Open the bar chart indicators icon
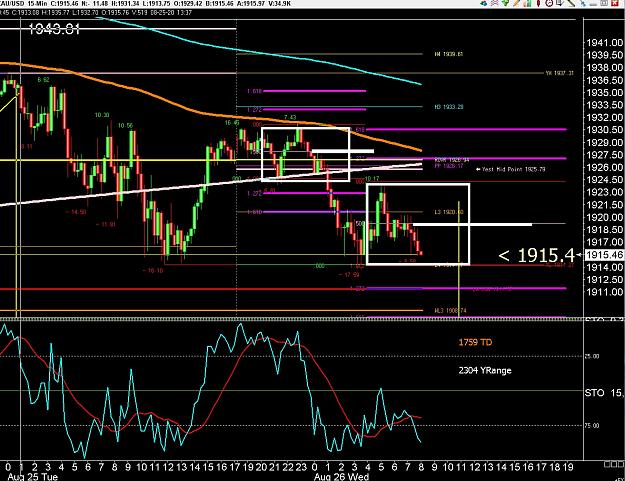This screenshot has height=481, width=625. click(x=527, y=3)
